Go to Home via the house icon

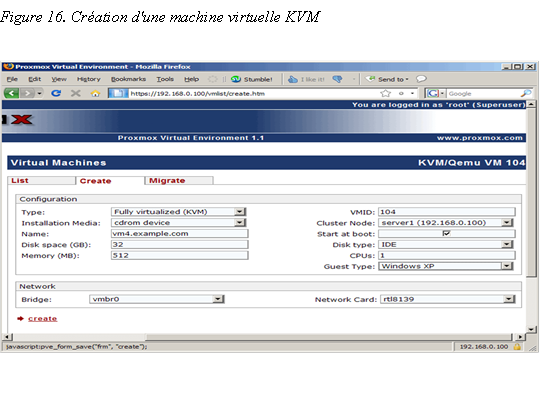tap(95, 93)
